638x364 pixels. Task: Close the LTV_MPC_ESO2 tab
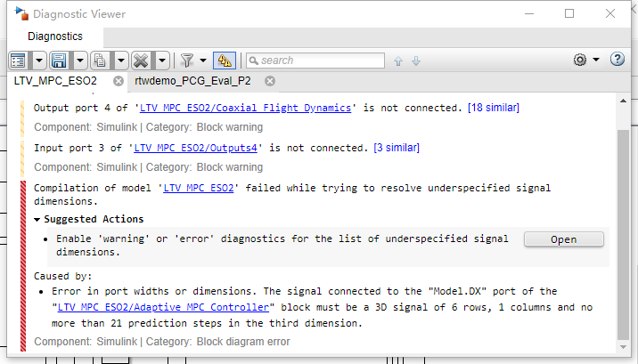coord(119,81)
